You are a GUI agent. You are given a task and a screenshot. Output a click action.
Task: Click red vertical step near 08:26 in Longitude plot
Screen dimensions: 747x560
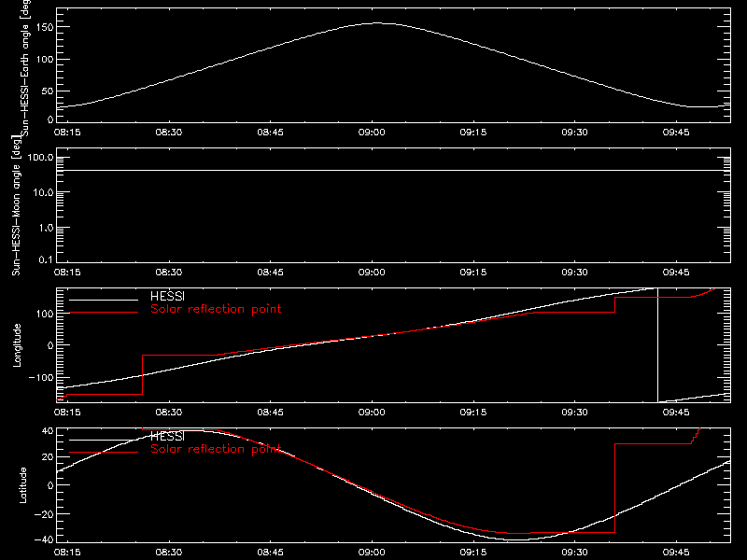(x=143, y=374)
